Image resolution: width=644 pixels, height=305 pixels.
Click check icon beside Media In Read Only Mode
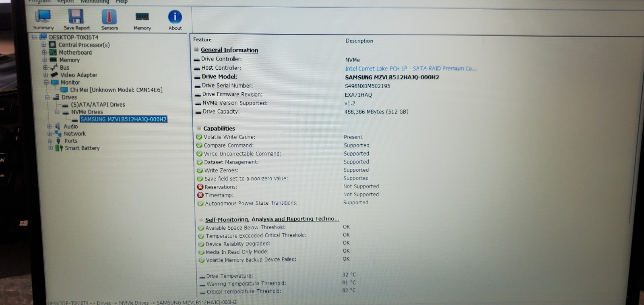tap(202, 252)
